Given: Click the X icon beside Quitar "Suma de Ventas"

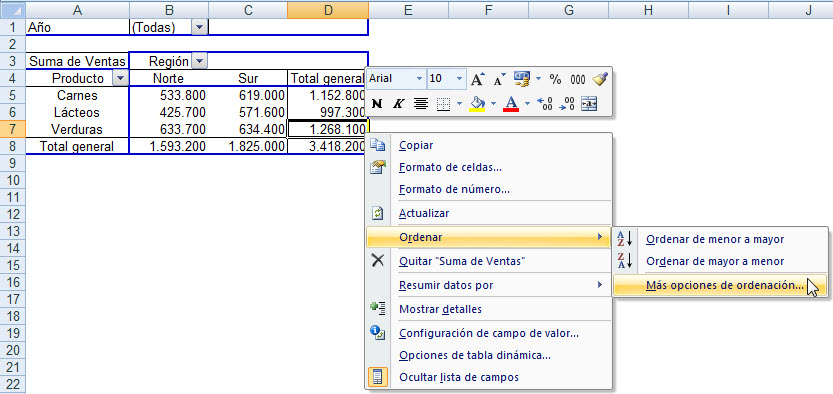Looking at the screenshot, I should [377, 261].
